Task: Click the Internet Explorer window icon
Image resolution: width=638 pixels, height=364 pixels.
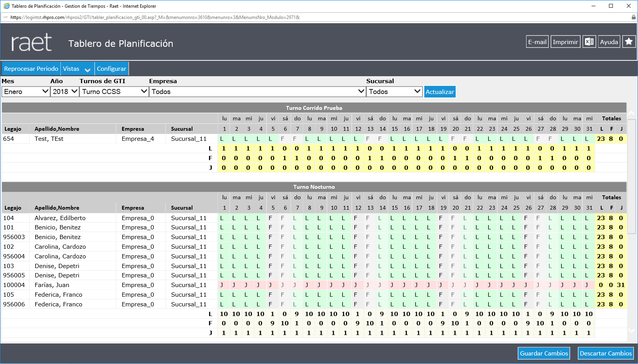Action: tap(7, 6)
